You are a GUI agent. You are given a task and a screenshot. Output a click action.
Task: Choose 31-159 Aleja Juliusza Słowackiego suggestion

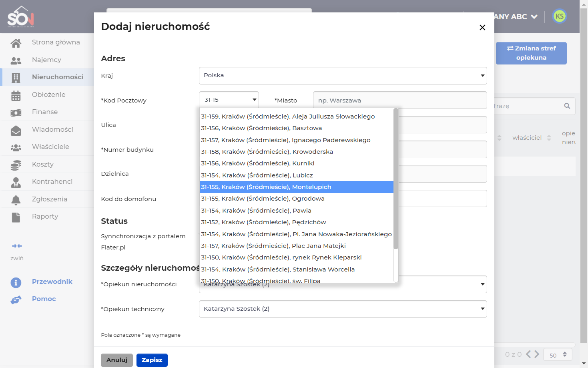[x=297, y=117]
